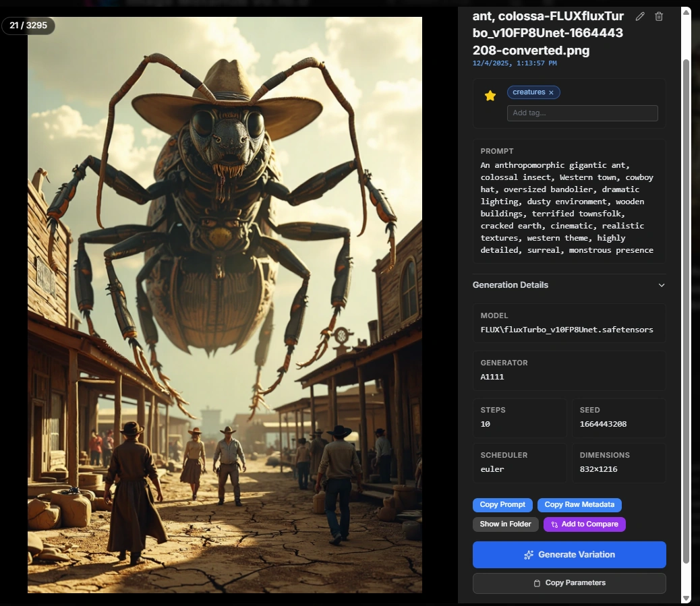Click the sparkle icon inside Generate Variation button
This screenshot has height=606, width=700.
(x=527, y=554)
